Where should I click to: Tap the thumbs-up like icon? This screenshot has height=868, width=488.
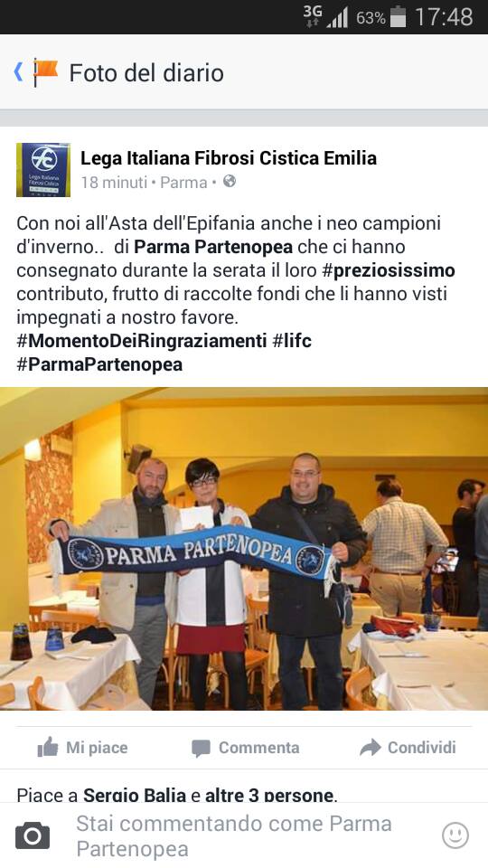point(48,748)
